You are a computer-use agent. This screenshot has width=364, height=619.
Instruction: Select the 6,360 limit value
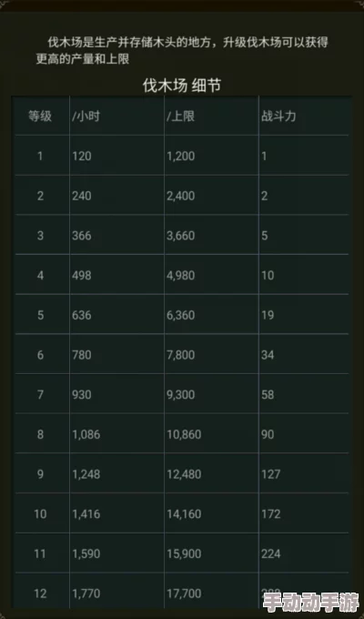[x=180, y=315]
